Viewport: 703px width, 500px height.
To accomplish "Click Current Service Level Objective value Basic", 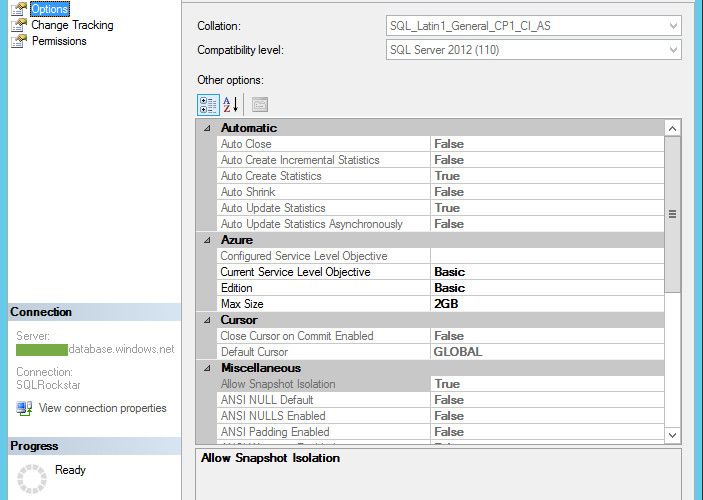I will 449,272.
